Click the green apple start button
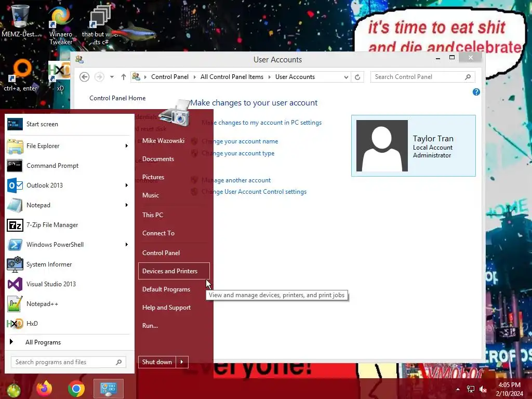The height and width of the screenshot is (399, 532). [14, 390]
